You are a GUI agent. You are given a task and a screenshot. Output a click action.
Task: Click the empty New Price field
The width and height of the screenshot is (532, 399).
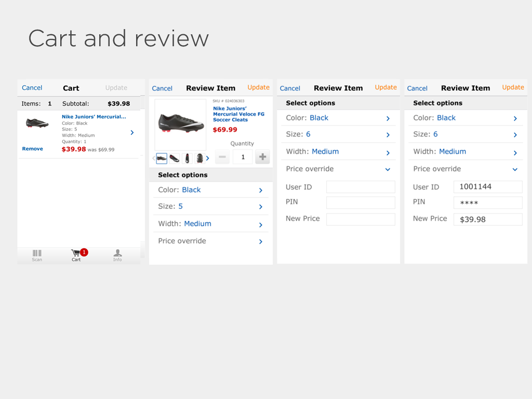click(361, 219)
